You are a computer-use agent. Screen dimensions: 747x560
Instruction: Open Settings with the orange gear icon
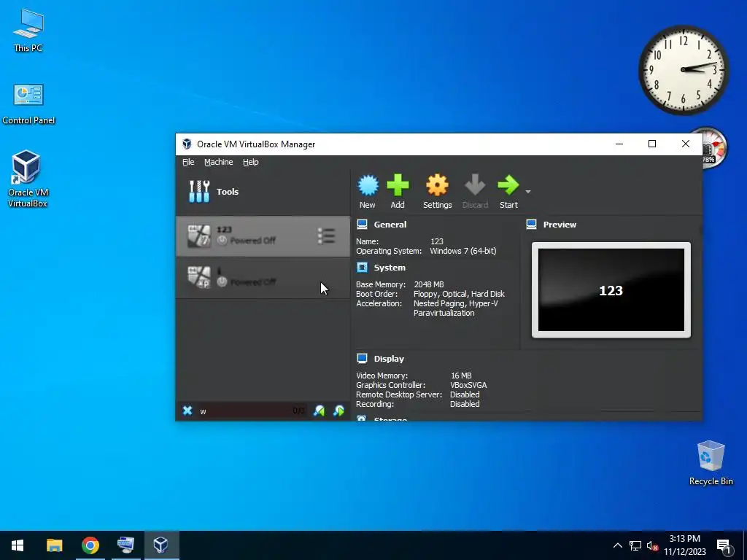[x=438, y=185]
